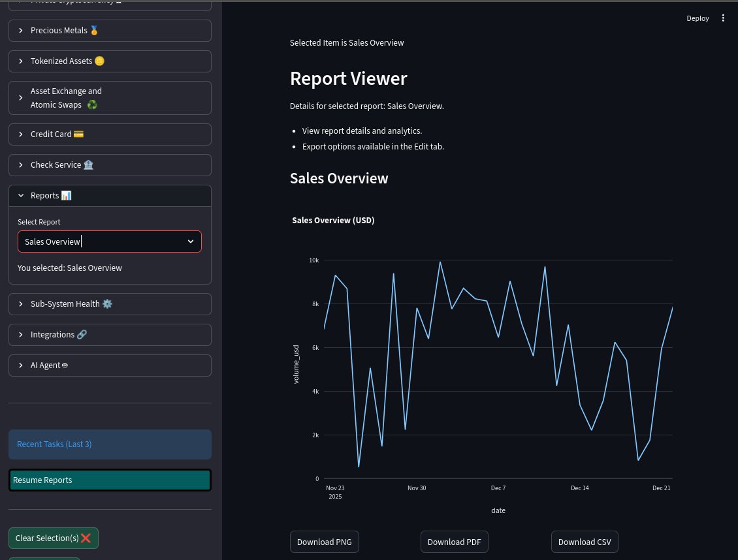Click the link icon beside Integrations

pos(82,335)
